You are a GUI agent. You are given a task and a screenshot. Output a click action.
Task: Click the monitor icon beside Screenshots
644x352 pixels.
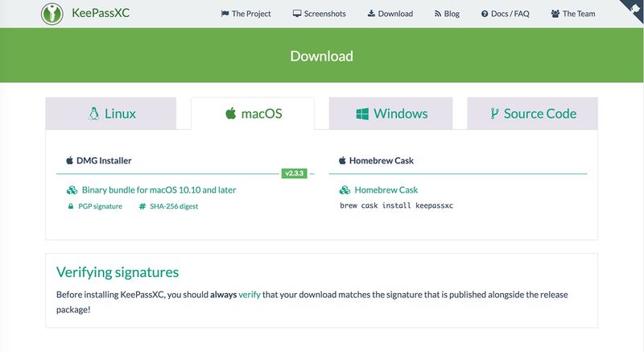tap(297, 14)
